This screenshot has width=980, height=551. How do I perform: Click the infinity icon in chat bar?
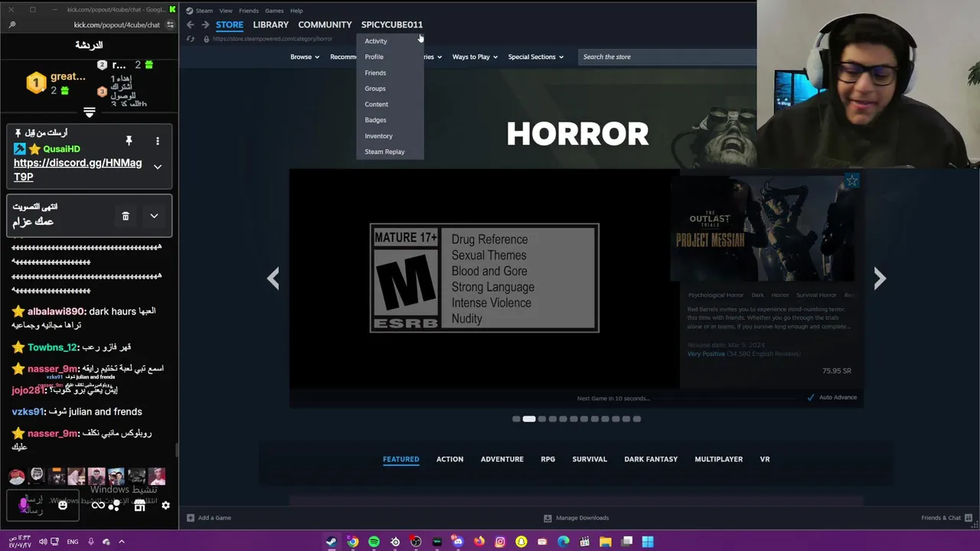tap(98, 505)
